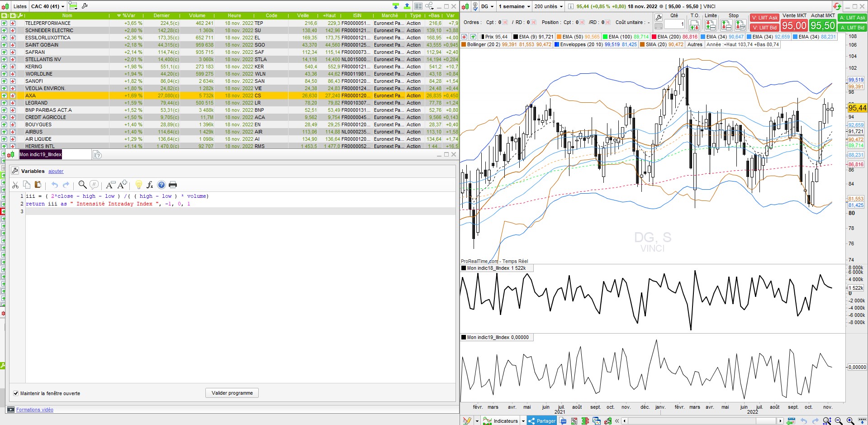Toggle EMA (200) indicator in legend
The image size is (868, 425).
pos(669,37)
